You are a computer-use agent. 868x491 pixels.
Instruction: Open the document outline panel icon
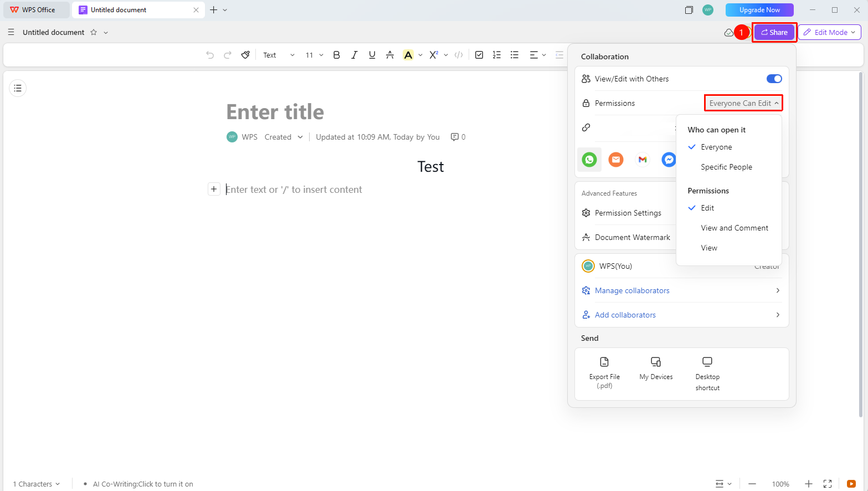[18, 88]
